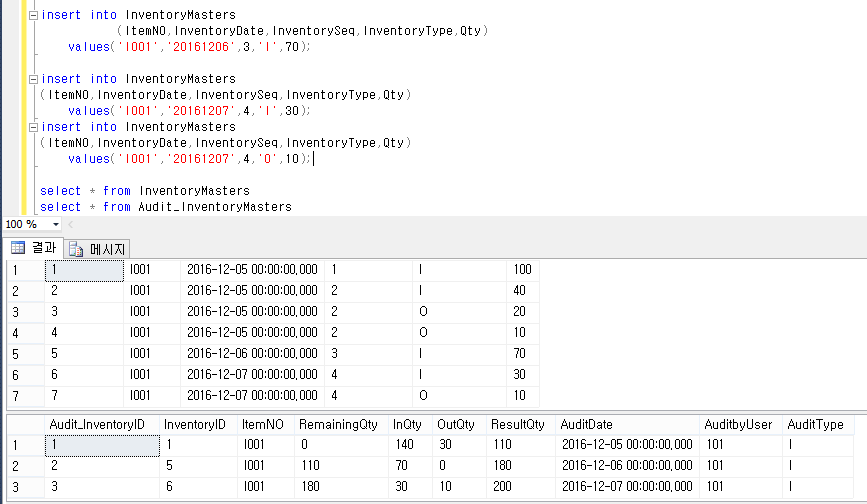Select row header 3 in the audit grid
Image resolution: width=867 pixels, height=504 pixels.
click(15, 486)
